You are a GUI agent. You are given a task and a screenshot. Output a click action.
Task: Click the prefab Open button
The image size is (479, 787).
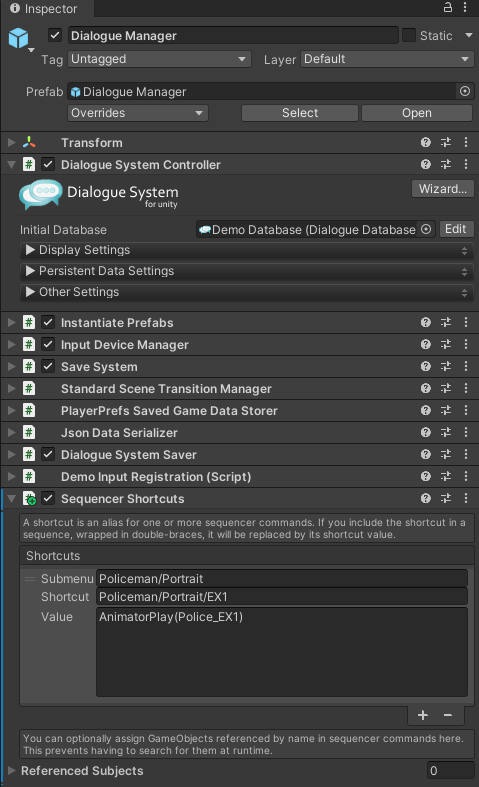[x=417, y=113]
